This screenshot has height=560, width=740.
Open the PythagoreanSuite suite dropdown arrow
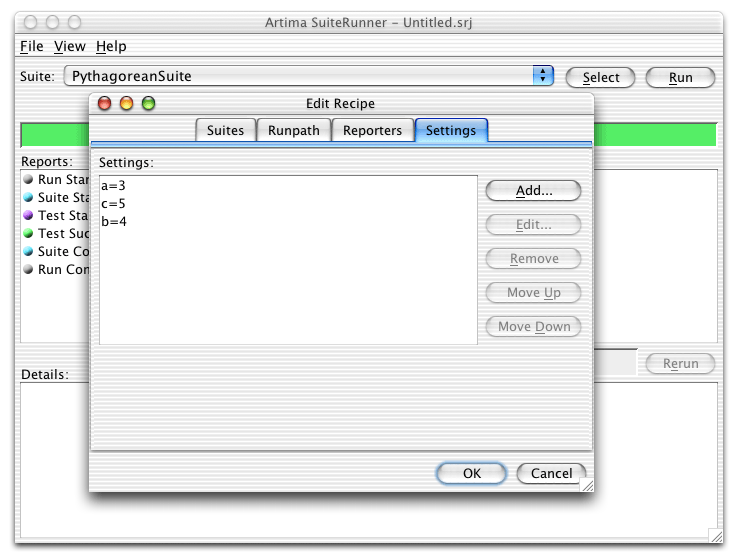(x=543, y=76)
